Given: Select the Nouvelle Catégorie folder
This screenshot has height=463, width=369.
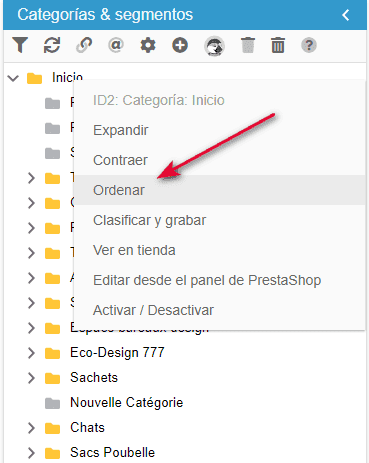Looking at the screenshot, I should [126, 403].
